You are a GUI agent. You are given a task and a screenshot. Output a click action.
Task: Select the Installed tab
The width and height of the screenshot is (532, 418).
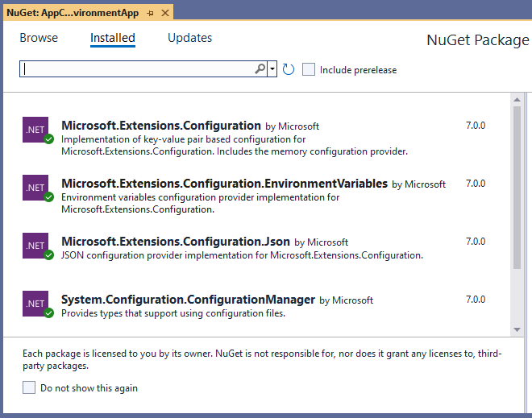pos(113,38)
